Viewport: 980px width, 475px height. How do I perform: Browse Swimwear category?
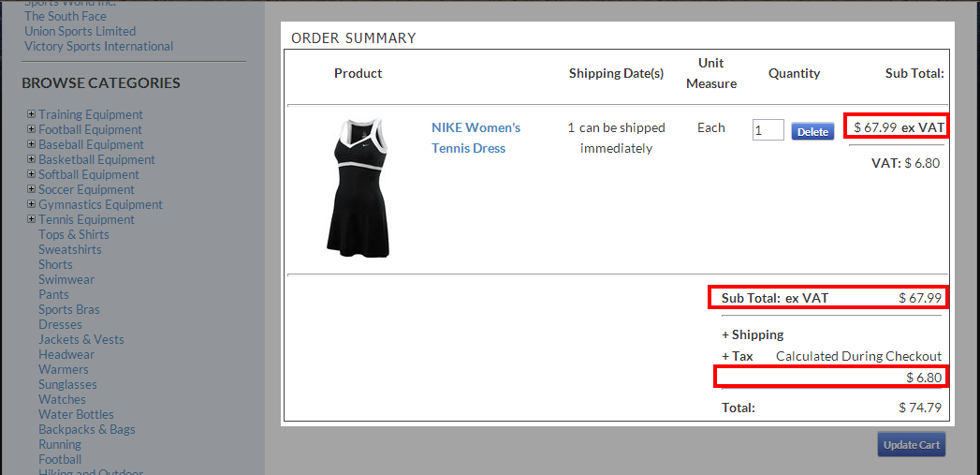[66, 280]
